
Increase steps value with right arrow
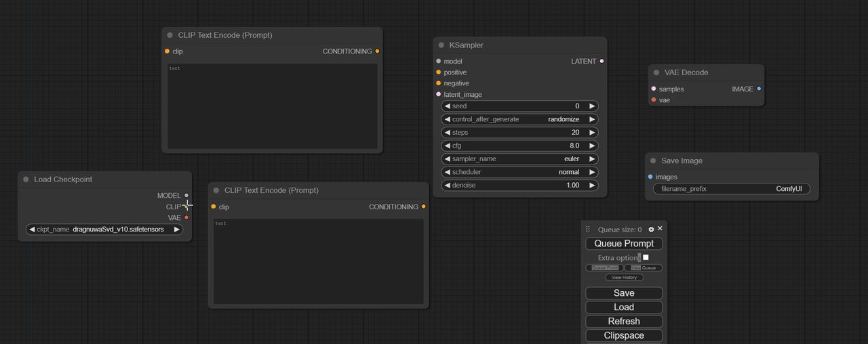point(592,133)
